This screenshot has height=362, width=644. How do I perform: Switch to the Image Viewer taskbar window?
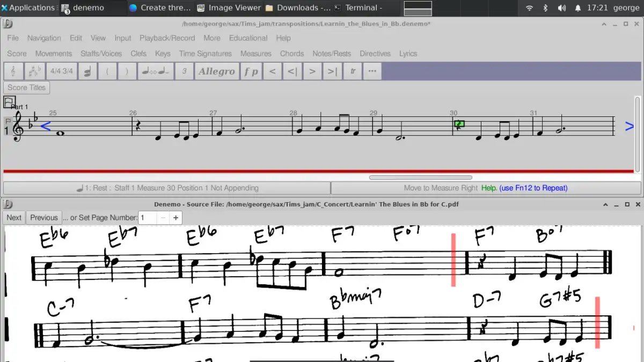229,8
